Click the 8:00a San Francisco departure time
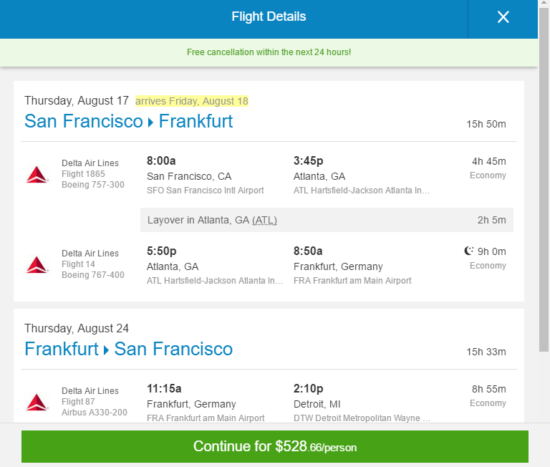Image resolution: width=550 pixels, height=467 pixels. coord(161,161)
